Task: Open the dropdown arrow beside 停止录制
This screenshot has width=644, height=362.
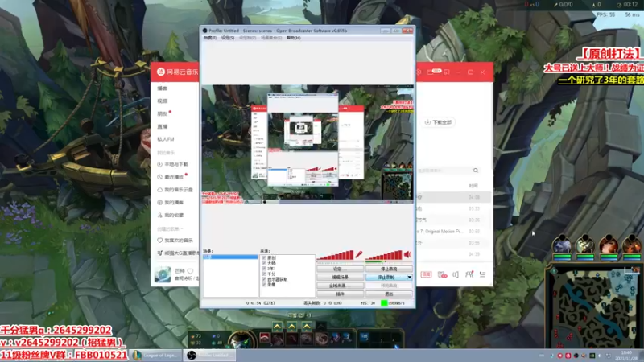Action: tap(410, 277)
